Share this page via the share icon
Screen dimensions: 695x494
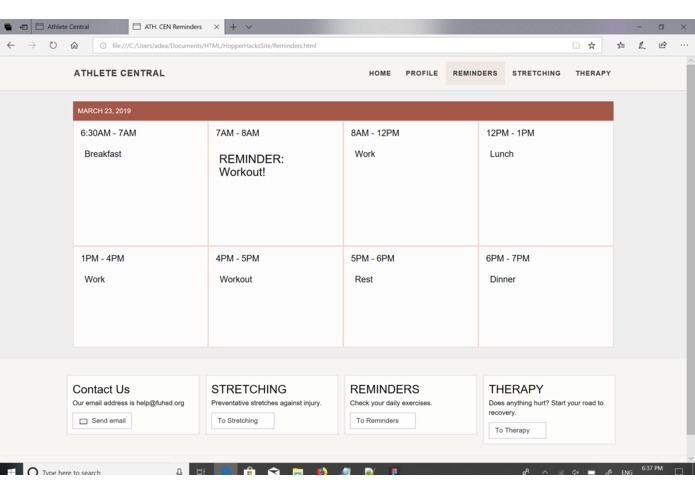[663, 45]
